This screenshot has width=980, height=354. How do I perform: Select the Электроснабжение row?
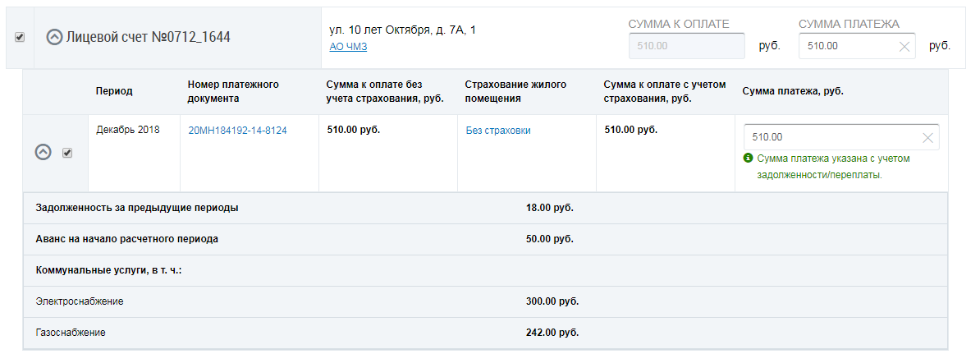point(80,301)
